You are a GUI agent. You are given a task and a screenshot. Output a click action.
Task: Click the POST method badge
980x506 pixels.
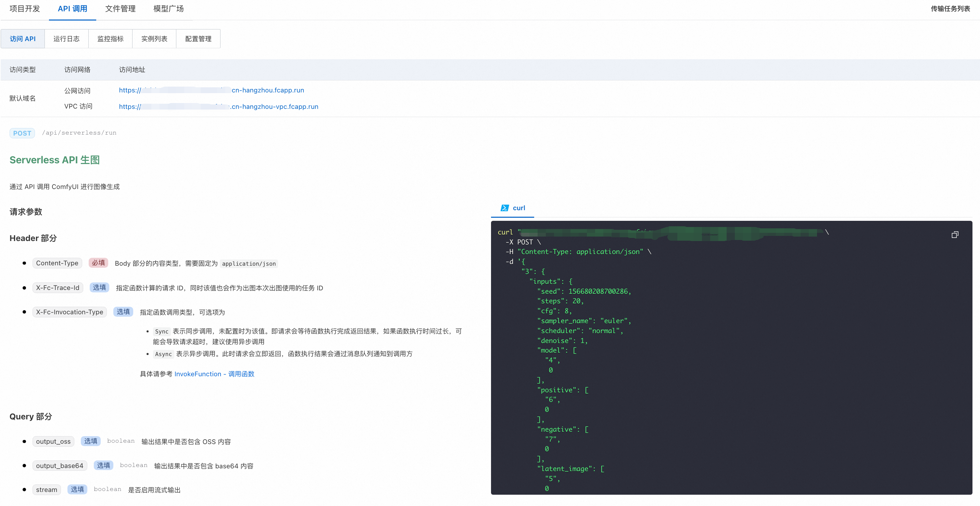[22, 133]
